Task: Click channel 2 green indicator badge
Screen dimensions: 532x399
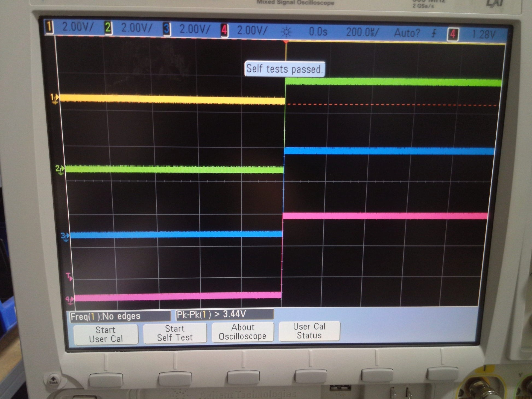Action: [108, 28]
